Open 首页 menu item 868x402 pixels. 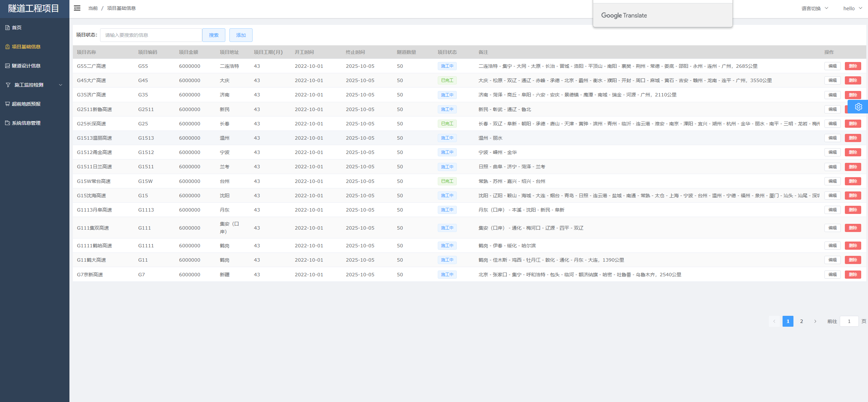[35, 28]
